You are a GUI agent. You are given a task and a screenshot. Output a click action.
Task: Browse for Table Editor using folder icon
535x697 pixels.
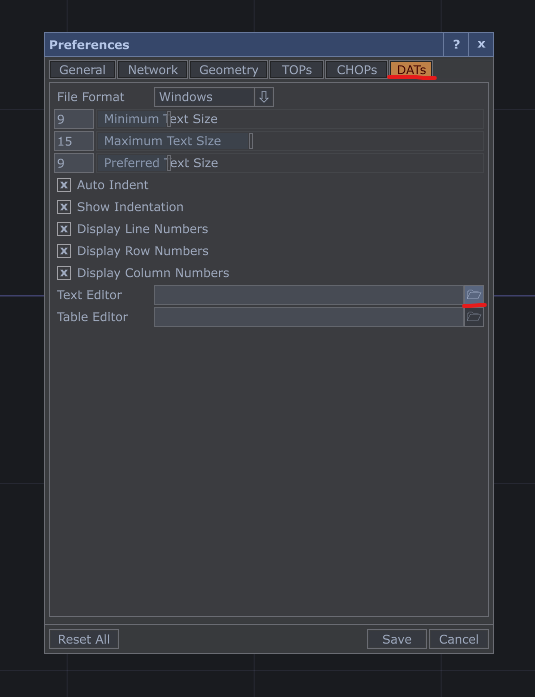(x=474, y=317)
